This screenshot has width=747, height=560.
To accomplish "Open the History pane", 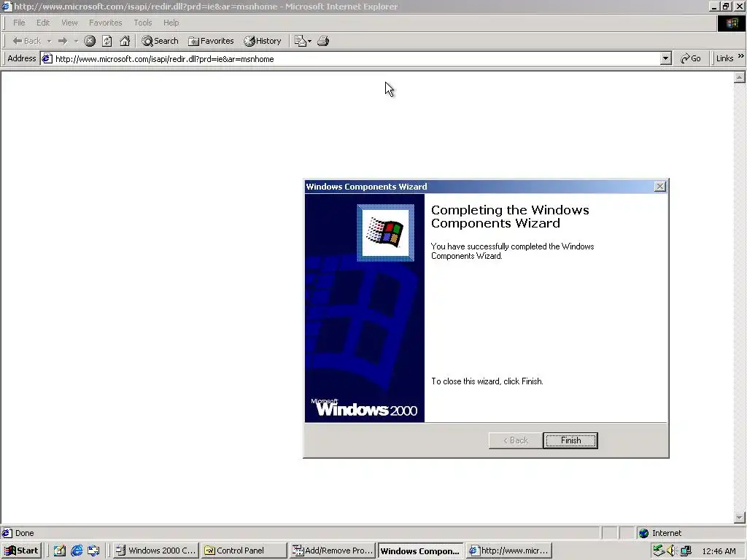I will point(263,41).
